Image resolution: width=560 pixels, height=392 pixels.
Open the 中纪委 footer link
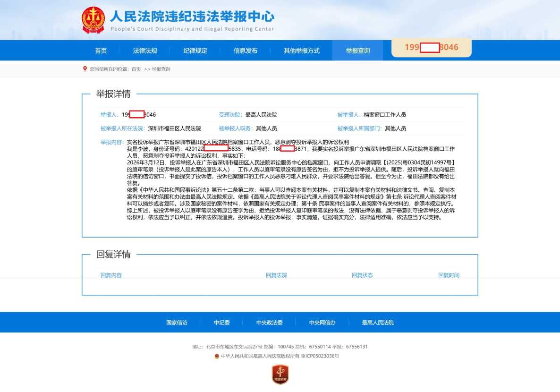[222, 322]
